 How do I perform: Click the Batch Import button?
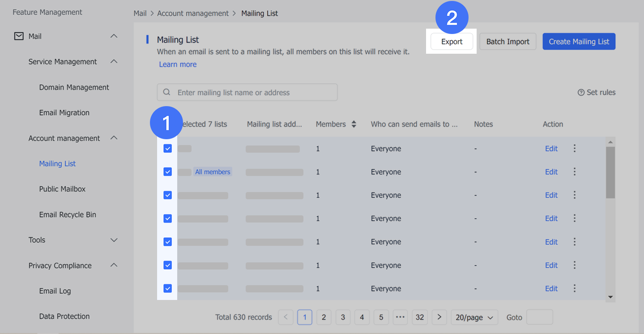(508, 41)
